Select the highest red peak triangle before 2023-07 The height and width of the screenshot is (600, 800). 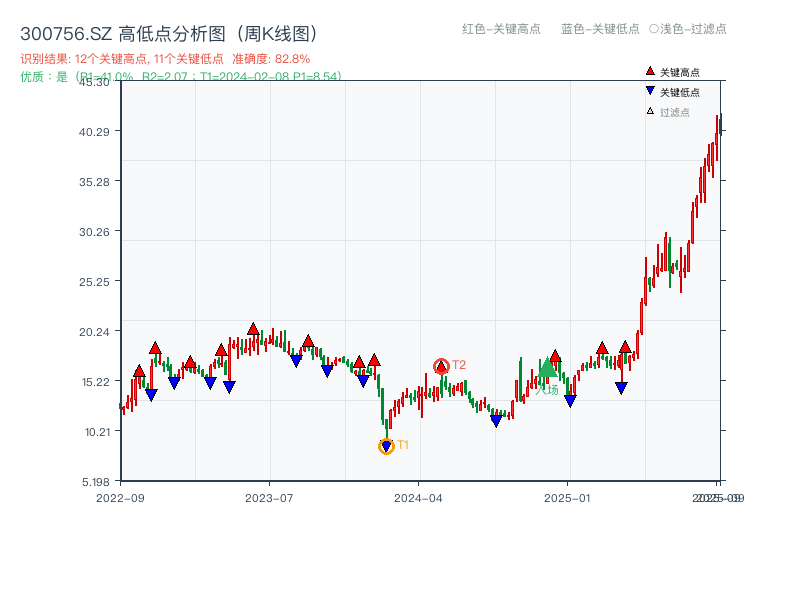point(253,329)
